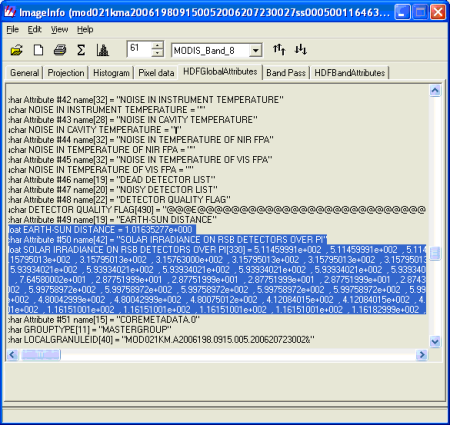
Task: Switch to the HDFBandAttributes tab
Action: pyautogui.click(x=350, y=73)
